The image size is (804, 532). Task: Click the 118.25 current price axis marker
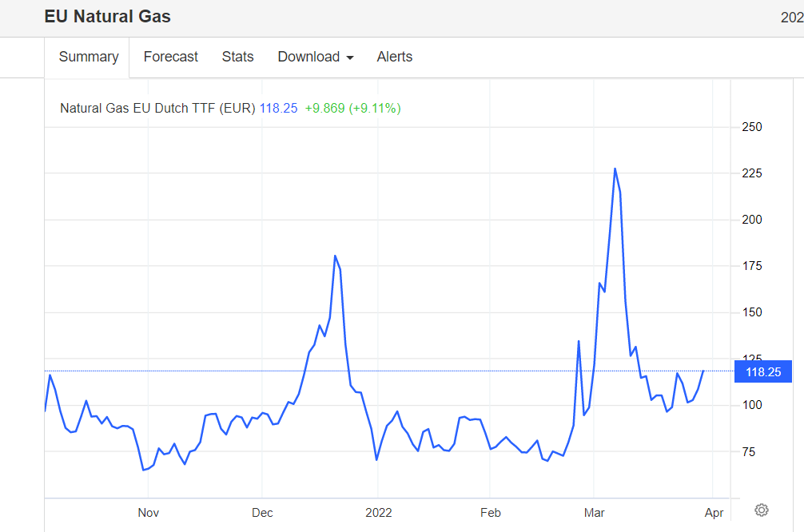point(763,371)
